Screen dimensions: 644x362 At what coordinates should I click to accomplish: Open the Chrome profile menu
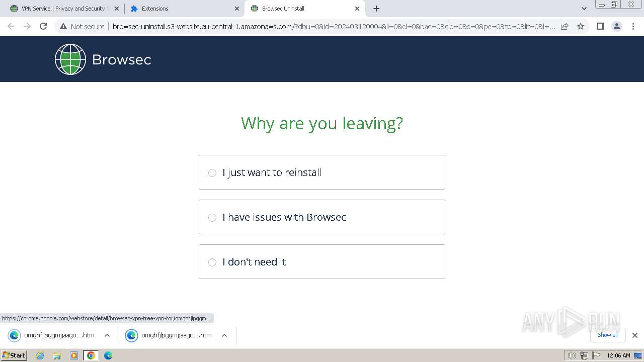[617, 26]
